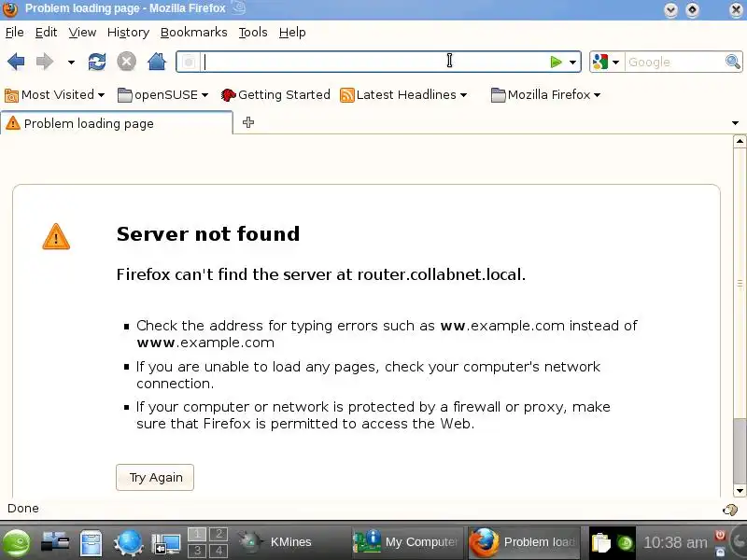Open the list all tabs dropdown
The width and height of the screenshot is (747, 560).
[735, 123]
